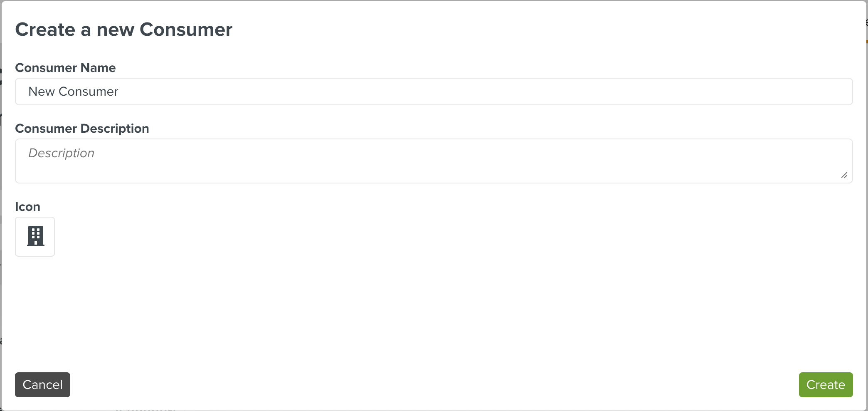Click the "Consumer Description" label

(82, 129)
